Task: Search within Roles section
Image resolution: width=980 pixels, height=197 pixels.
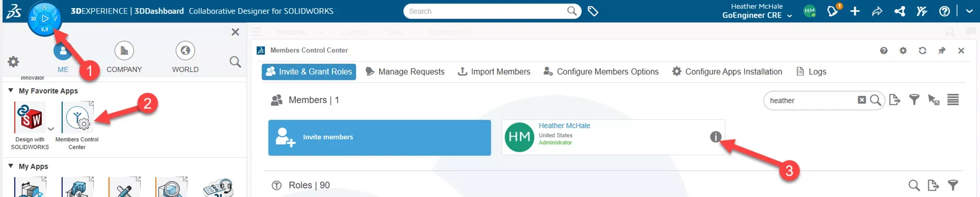Action: coord(914,185)
